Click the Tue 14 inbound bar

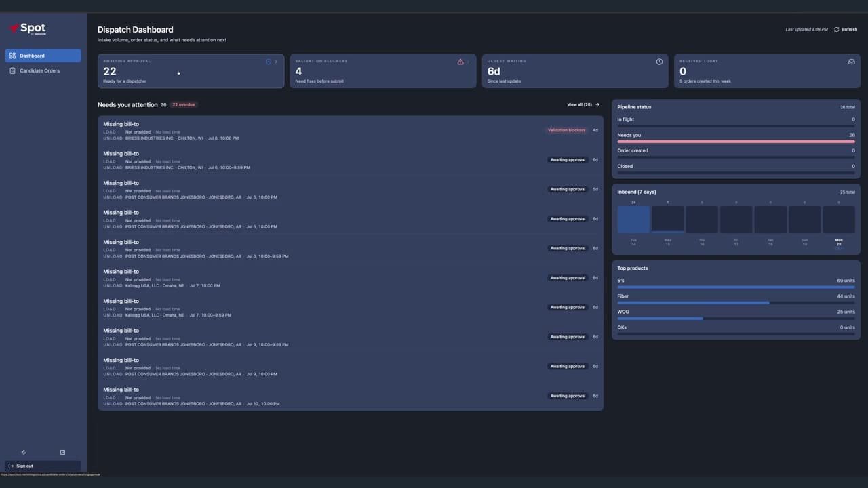[633, 220]
